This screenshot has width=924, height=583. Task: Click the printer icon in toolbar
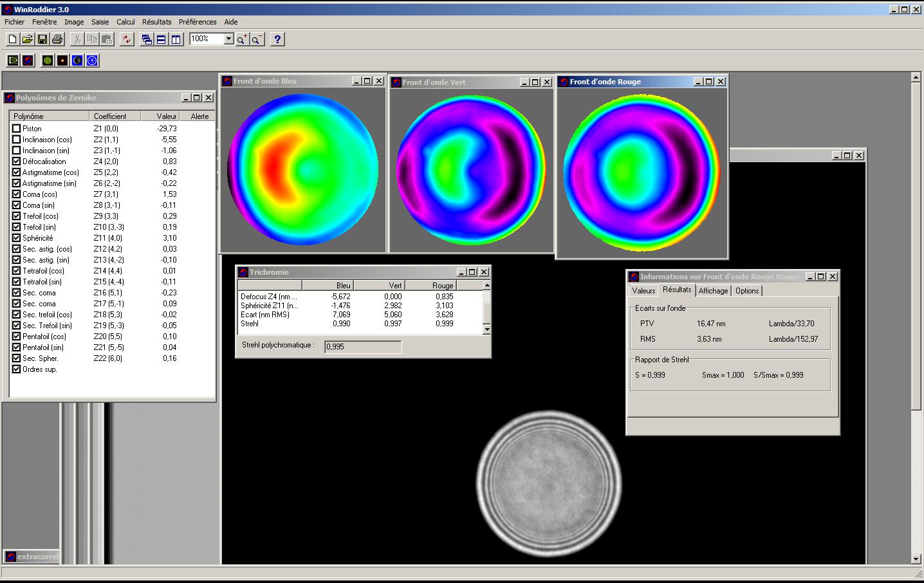pos(57,39)
